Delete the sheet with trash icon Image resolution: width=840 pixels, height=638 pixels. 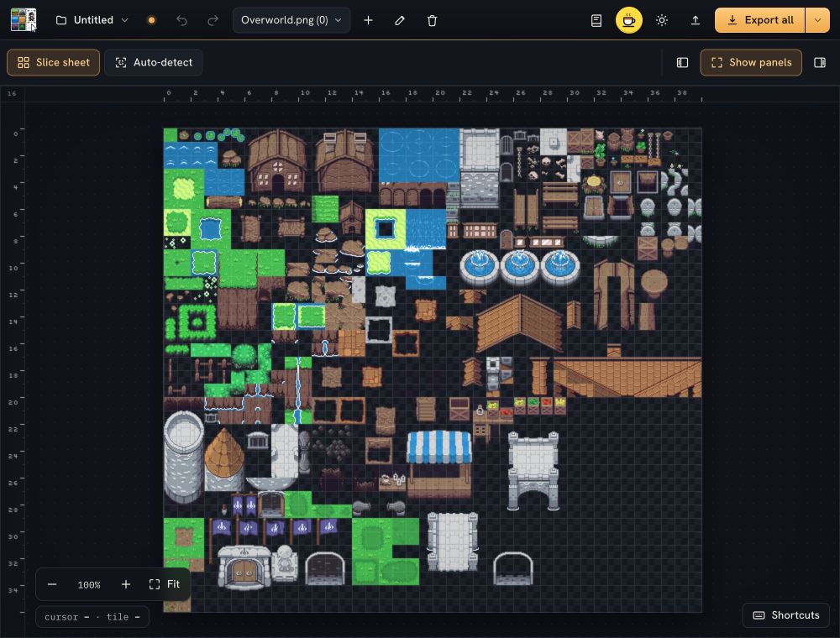tap(432, 20)
